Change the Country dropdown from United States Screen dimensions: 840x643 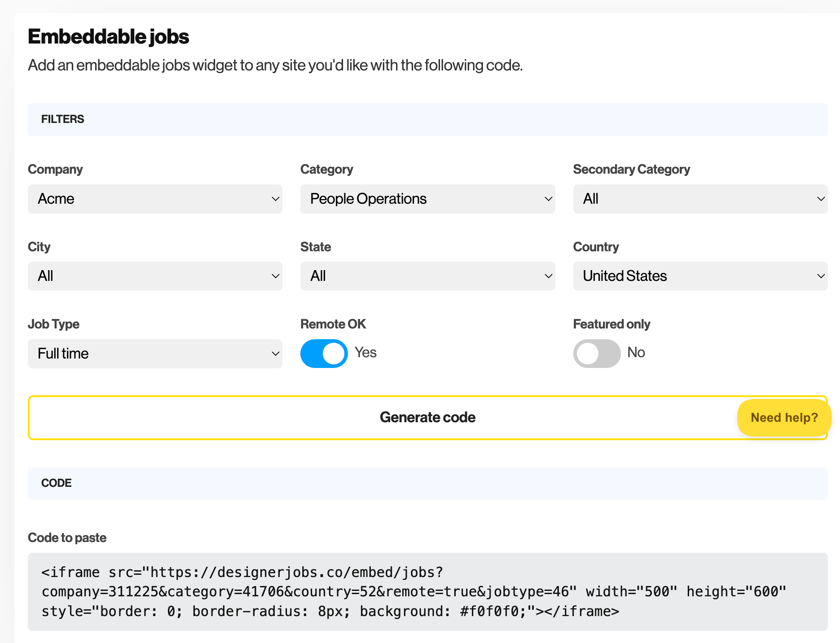tap(699, 276)
